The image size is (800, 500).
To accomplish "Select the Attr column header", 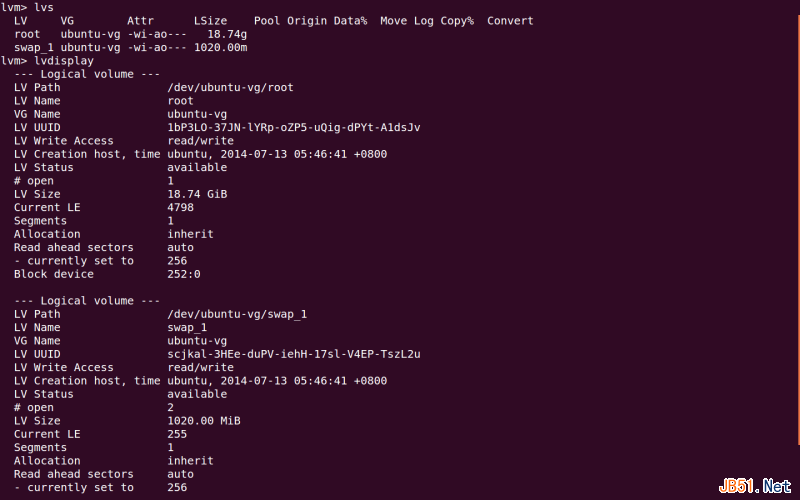I will (140, 20).
